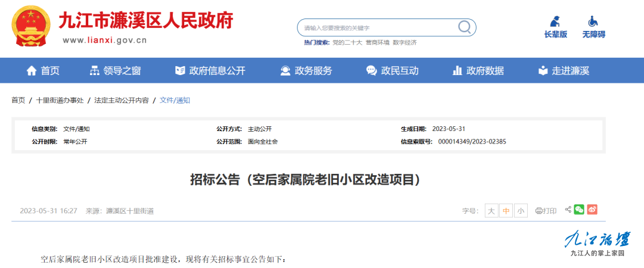
Task: Open the 领导之窗 menu
Action: [115, 71]
